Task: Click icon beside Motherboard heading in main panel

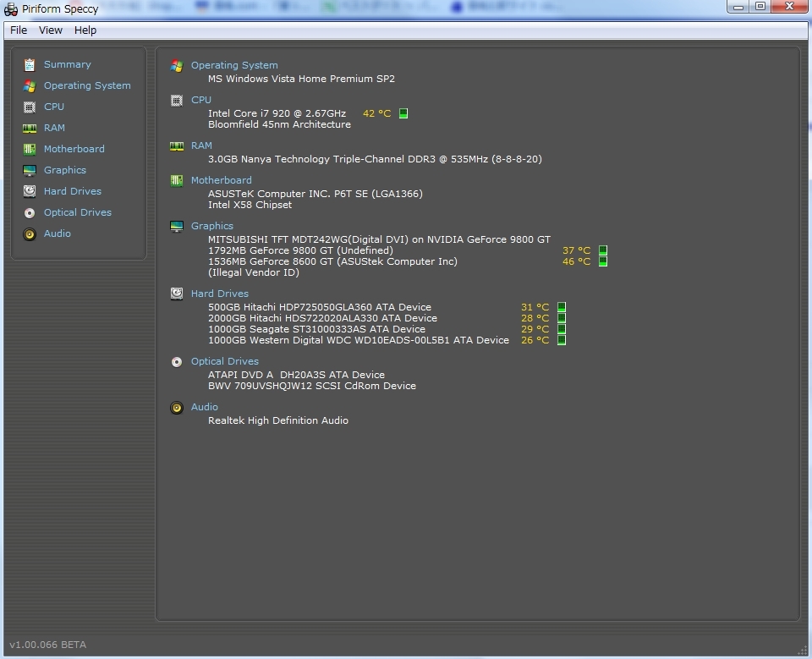Action: pyautogui.click(x=177, y=180)
